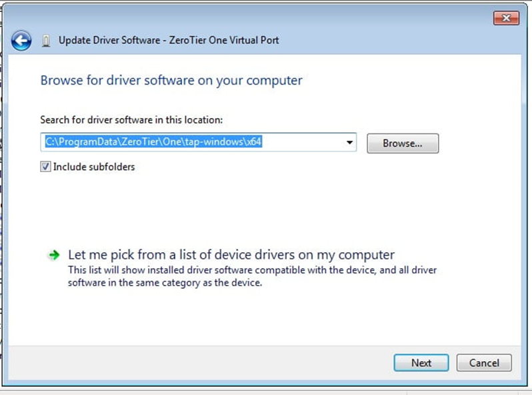The width and height of the screenshot is (532, 395).
Task: Click the This list will show installed driver description
Action: pyautogui.click(x=252, y=276)
